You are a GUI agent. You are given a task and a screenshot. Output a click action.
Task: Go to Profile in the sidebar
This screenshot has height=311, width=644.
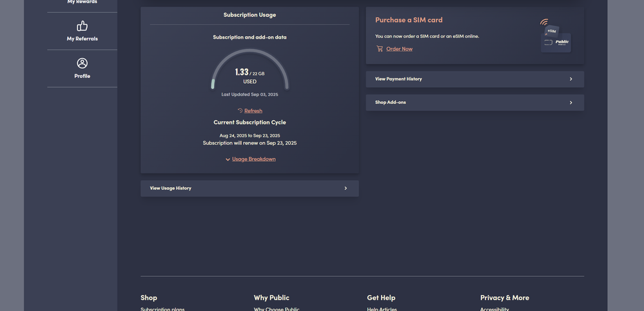[82, 76]
